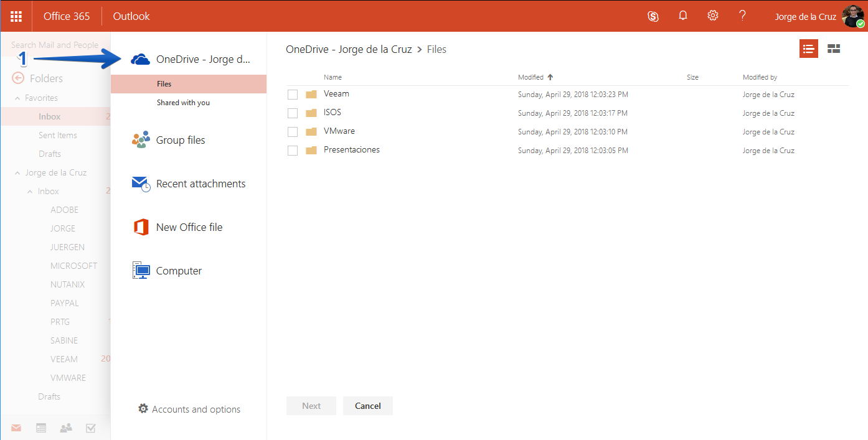Choose New Office file option
This screenshot has height=440, width=868.
pos(189,227)
